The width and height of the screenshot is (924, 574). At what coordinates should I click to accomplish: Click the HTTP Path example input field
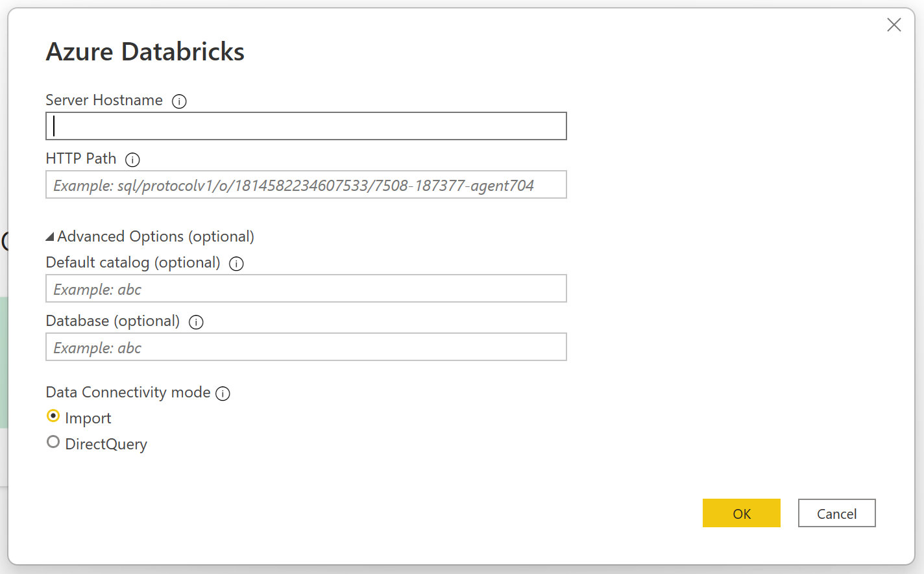coord(306,184)
